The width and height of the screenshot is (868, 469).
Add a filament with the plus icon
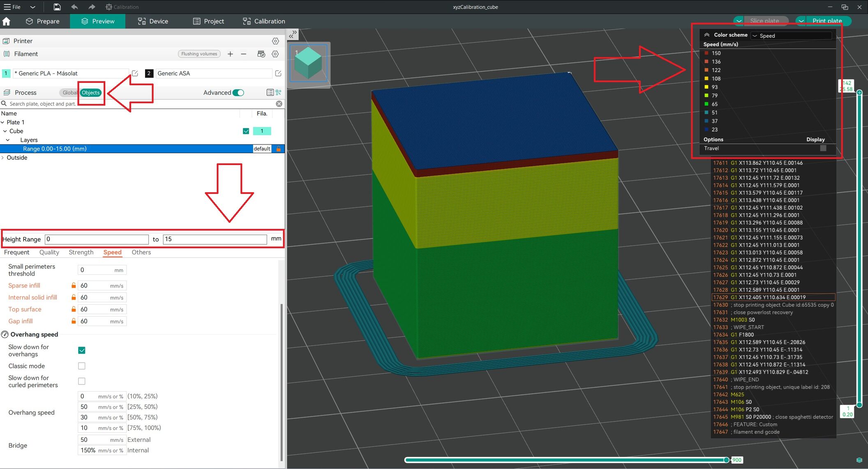point(230,54)
